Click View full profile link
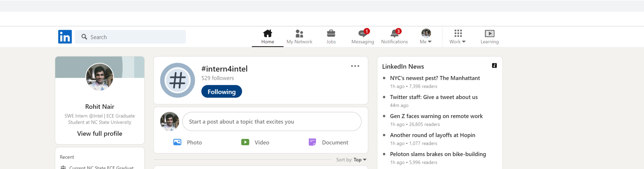Screen dimensions: 644x169 click(x=100, y=134)
